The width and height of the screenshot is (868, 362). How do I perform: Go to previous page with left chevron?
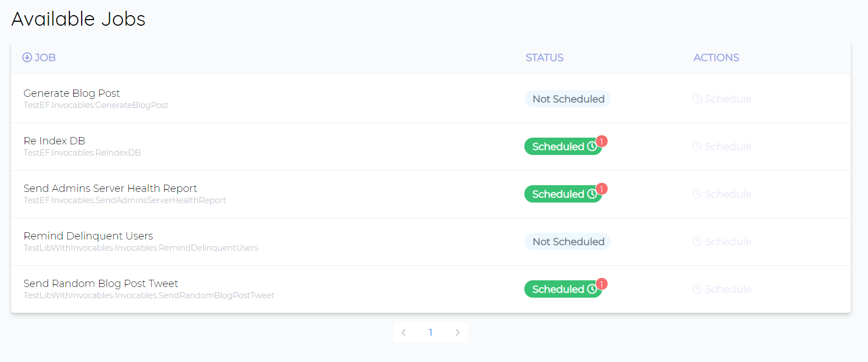click(403, 333)
